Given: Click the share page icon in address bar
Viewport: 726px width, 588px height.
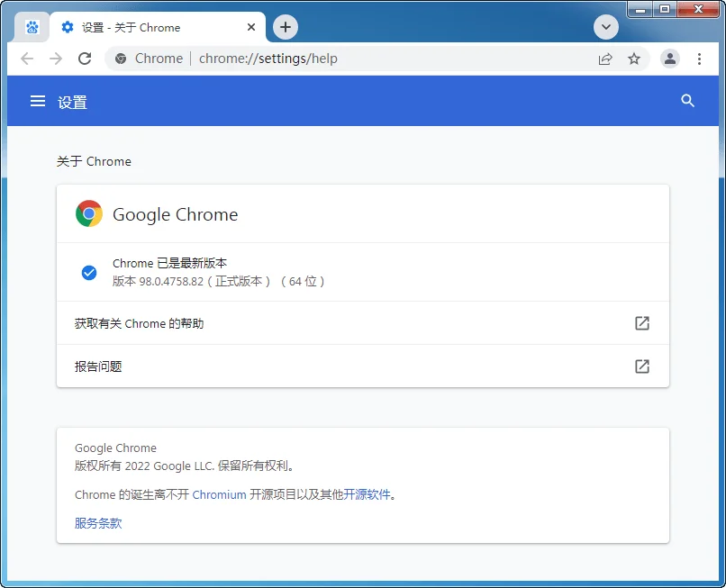Looking at the screenshot, I should click(605, 59).
